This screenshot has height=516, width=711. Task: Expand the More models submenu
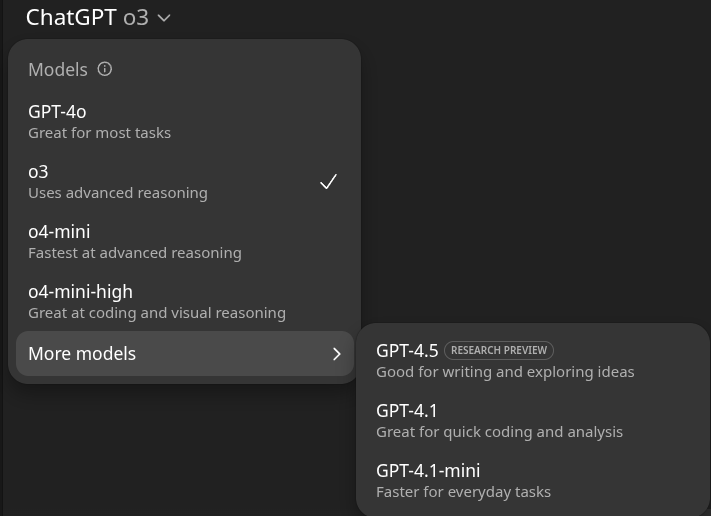[184, 354]
